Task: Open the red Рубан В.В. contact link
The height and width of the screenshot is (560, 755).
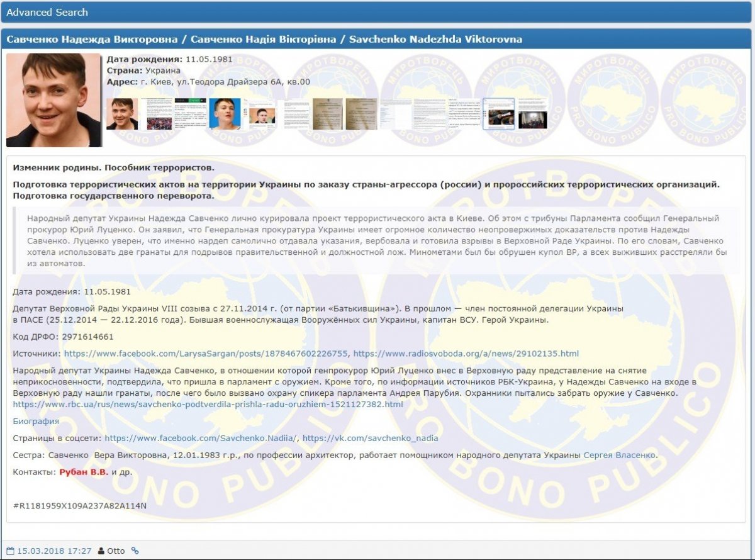Action: [84, 472]
